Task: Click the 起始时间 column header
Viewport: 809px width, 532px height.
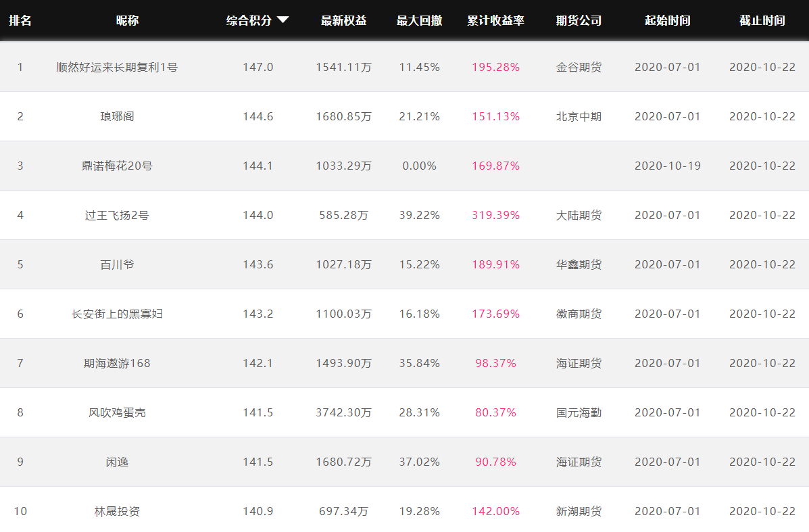Action: click(x=668, y=21)
